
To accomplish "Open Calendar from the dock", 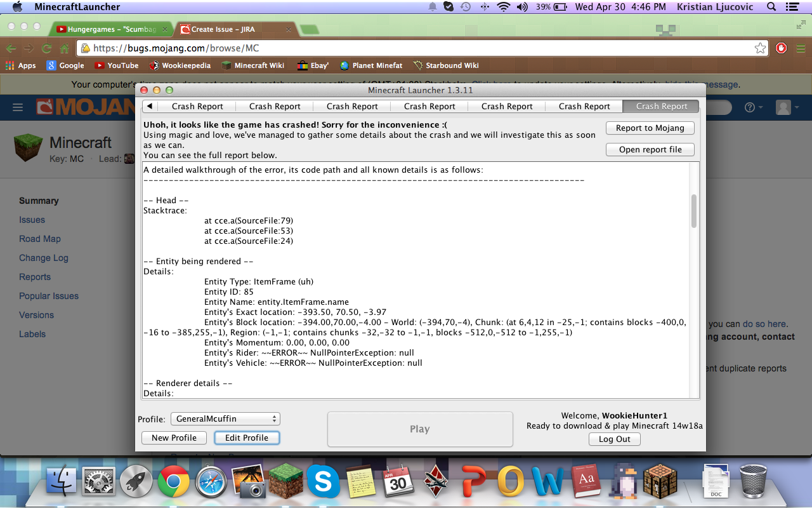I will click(398, 481).
